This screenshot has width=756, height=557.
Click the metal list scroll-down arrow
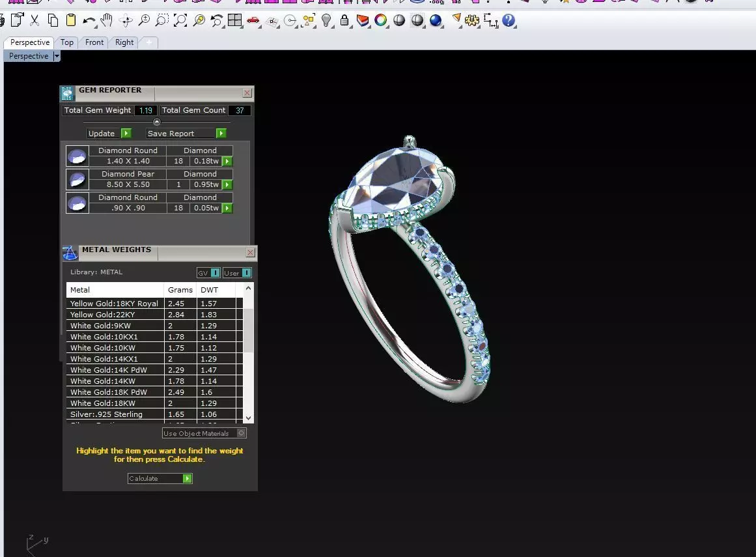coord(248,418)
